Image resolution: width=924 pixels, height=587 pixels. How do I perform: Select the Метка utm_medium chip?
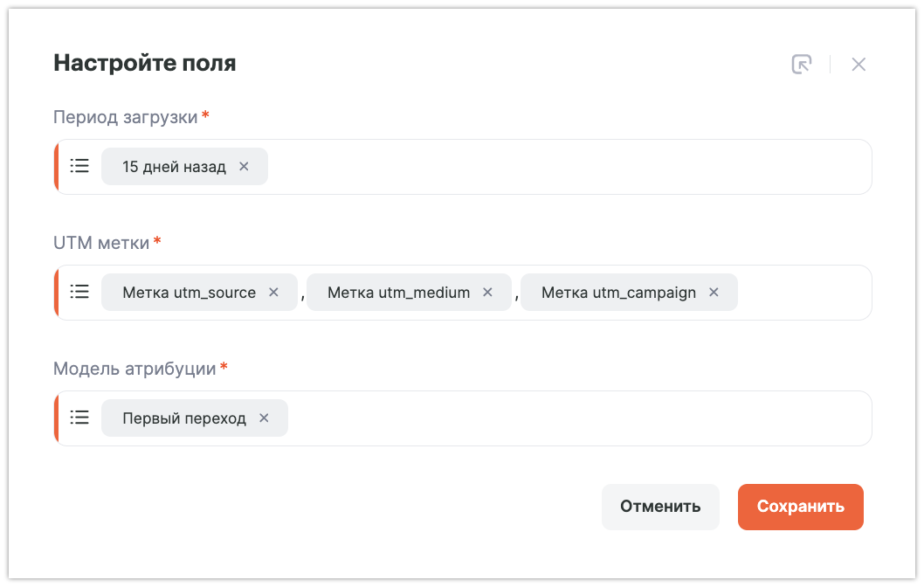[x=398, y=293]
